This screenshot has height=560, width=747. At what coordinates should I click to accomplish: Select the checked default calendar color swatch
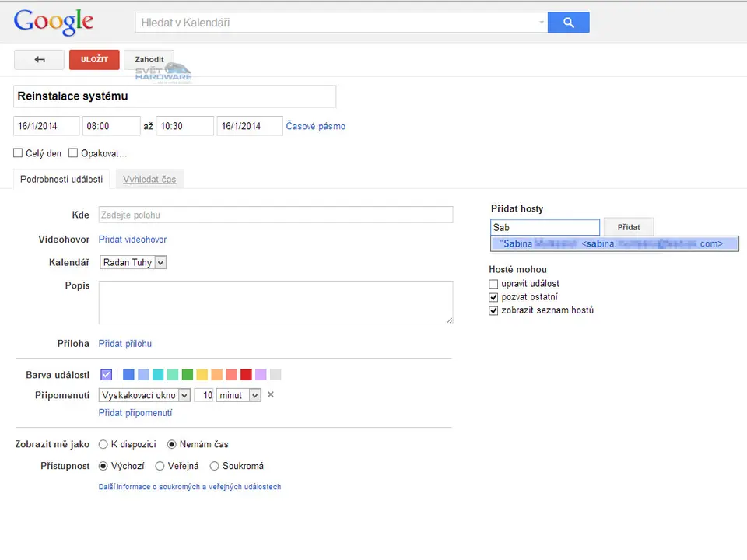coord(107,375)
